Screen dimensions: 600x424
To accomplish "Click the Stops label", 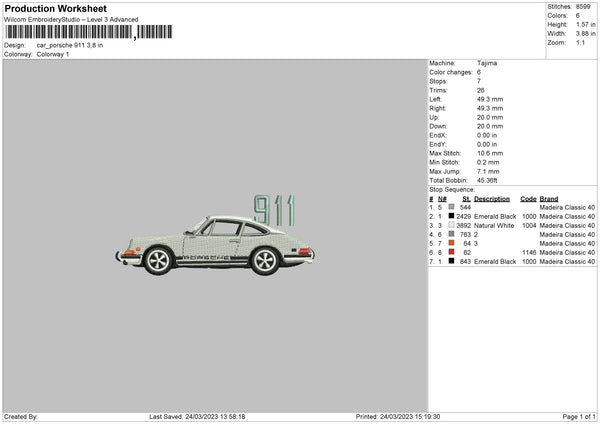I will (x=438, y=81).
